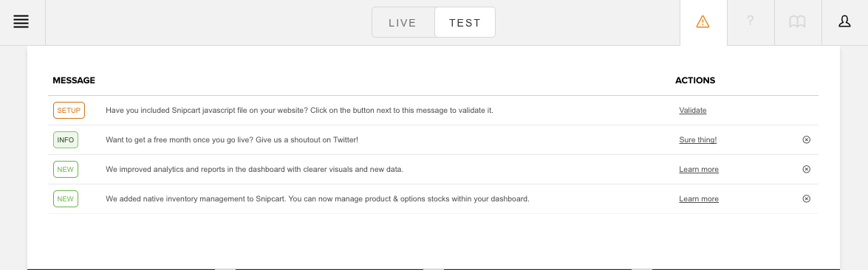Dismiss the Twitter shoutout info message
This screenshot has width=868, height=270.
point(806,139)
